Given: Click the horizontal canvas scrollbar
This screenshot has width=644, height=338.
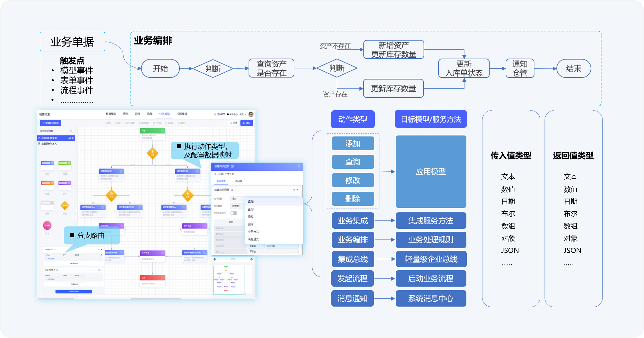Looking at the screenshot, I should [x=156, y=299].
